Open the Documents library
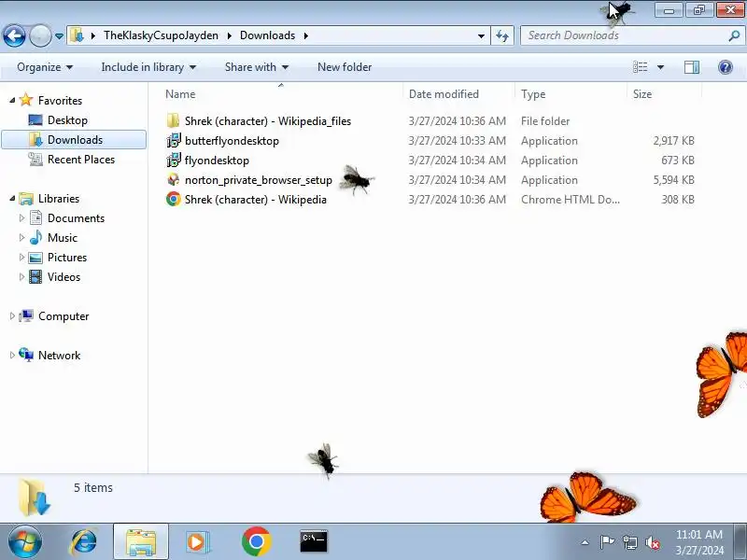Screen dimensions: 747x560 [x=76, y=218]
